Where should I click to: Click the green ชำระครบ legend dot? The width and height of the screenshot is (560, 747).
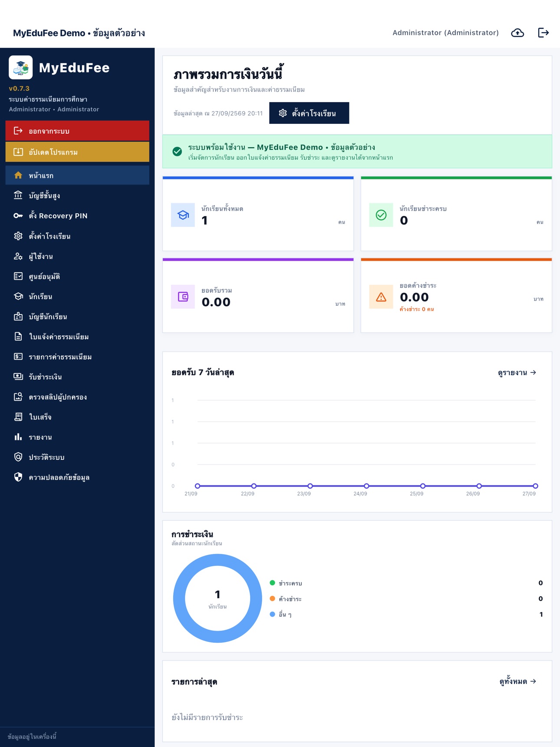tap(272, 583)
